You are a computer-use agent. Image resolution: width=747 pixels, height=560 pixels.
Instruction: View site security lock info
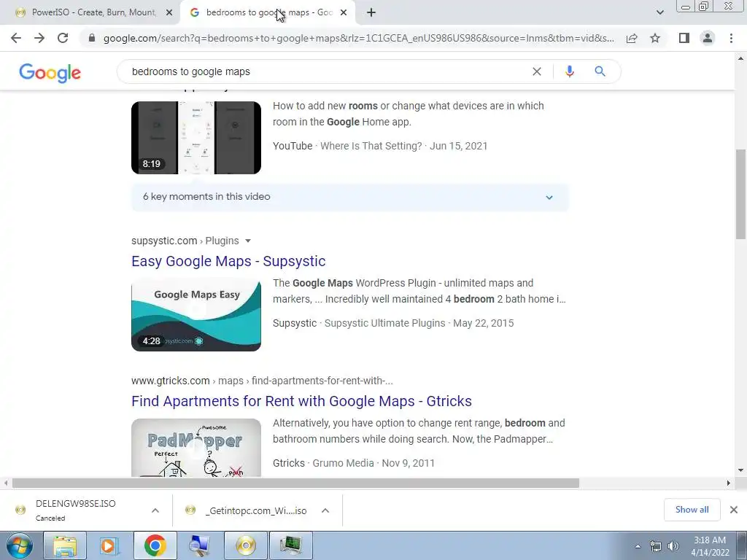pyautogui.click(x=92, y=38)
